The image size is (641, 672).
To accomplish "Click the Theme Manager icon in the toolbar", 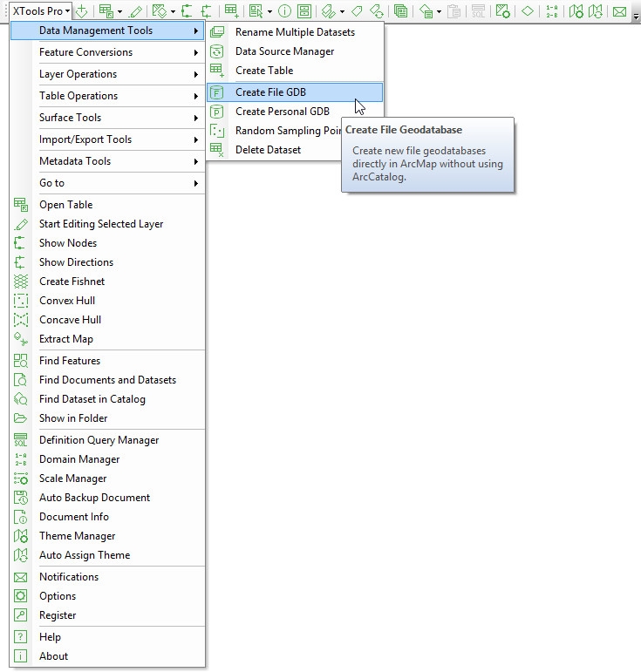I will pyautogui.click(x=576, y=11).
